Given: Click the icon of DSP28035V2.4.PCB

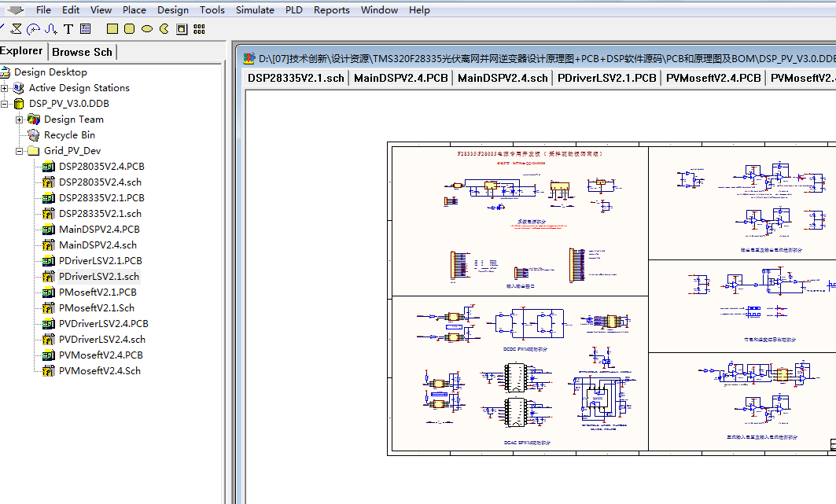Looking at the screenshot, I should (x=49, y=166).
